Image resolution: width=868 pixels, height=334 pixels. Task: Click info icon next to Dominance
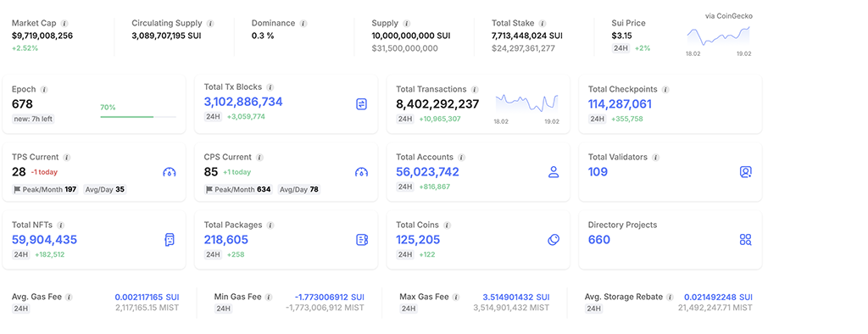(303, 23)
